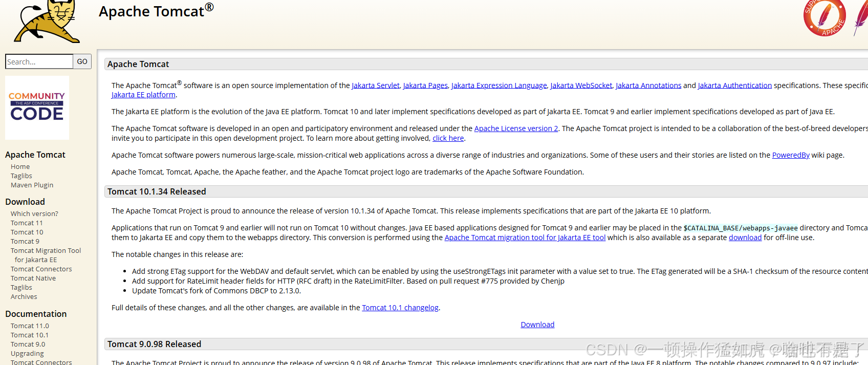Open Home in the sidebar

pos(20,167)
